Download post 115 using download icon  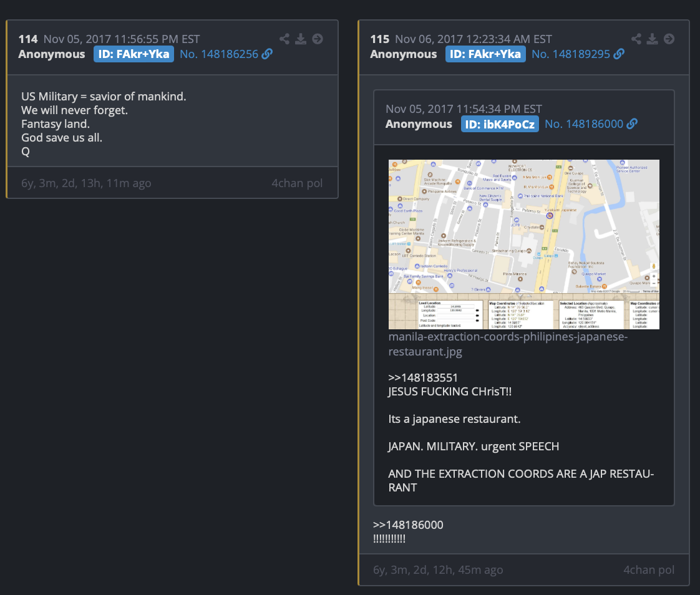[652, 39]
